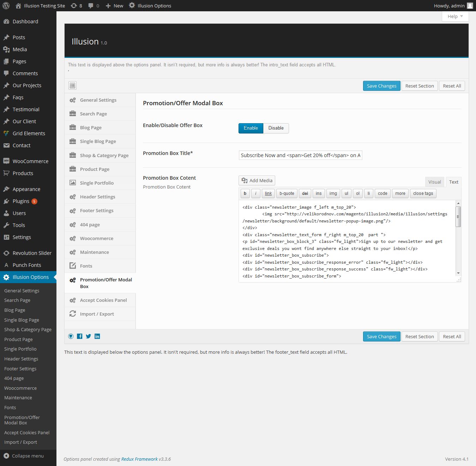
Task: Open the New content menu in admin bar
Action: click(115, 6)
